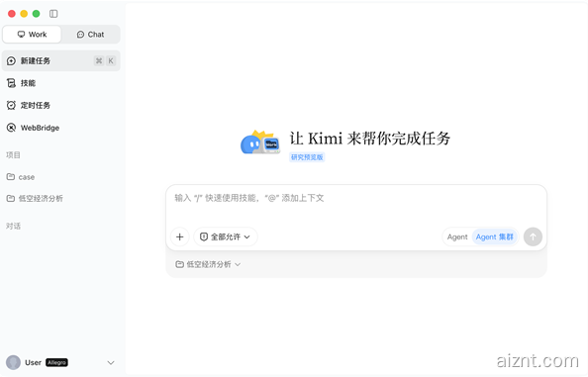Click the plus attachment button
The image size is (588, 377).
click(179, 236)
